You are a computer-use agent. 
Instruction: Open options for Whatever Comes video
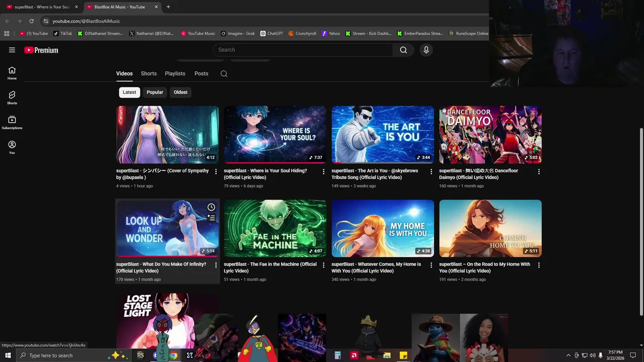point(431,265)
